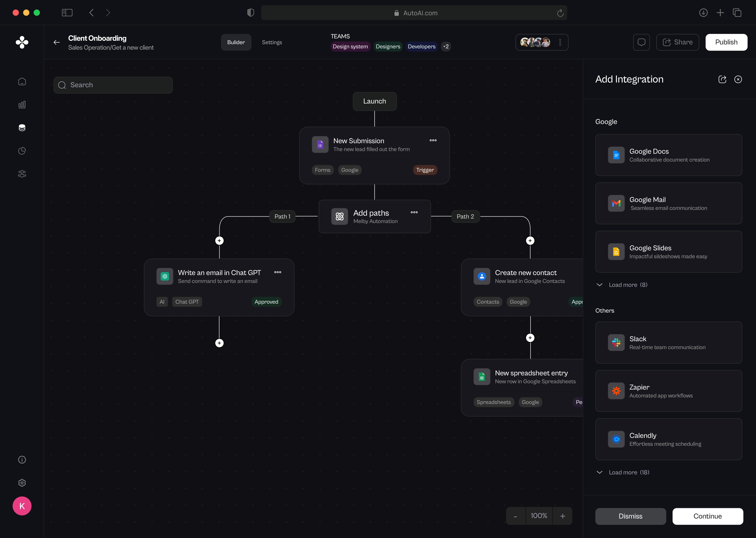This screenshot has height=538, width=756.
Task: Click the Continue button
Action: point(707,516)
